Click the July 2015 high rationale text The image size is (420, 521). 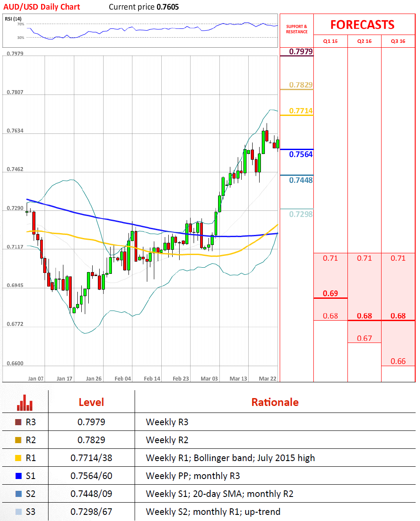coord(286,458)
